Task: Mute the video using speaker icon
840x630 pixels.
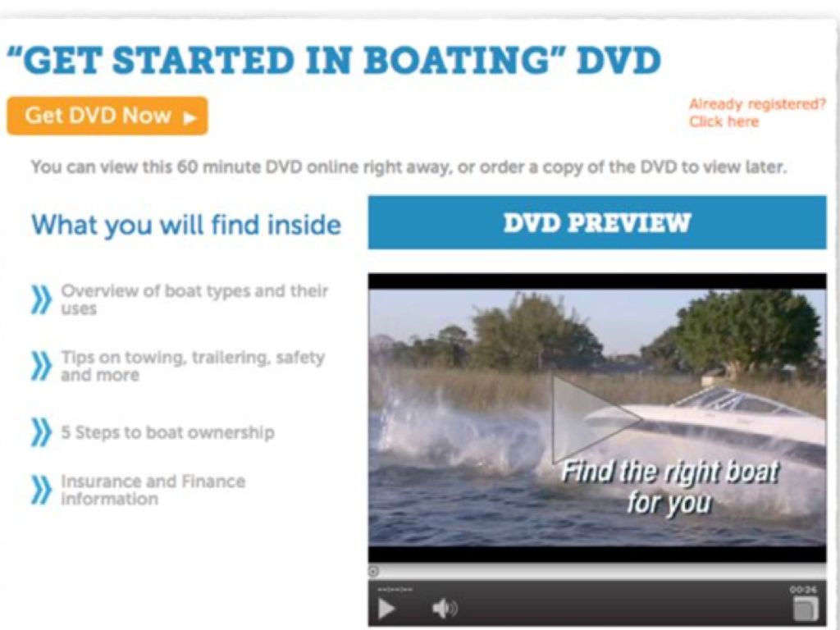Action: click(x=444, y=609)
